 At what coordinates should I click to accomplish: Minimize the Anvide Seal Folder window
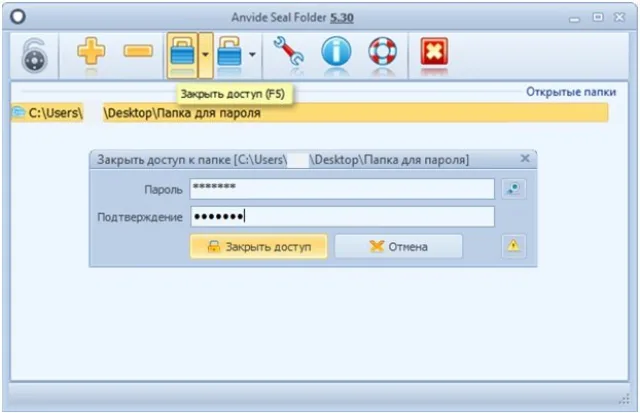[x=574, y=19]
